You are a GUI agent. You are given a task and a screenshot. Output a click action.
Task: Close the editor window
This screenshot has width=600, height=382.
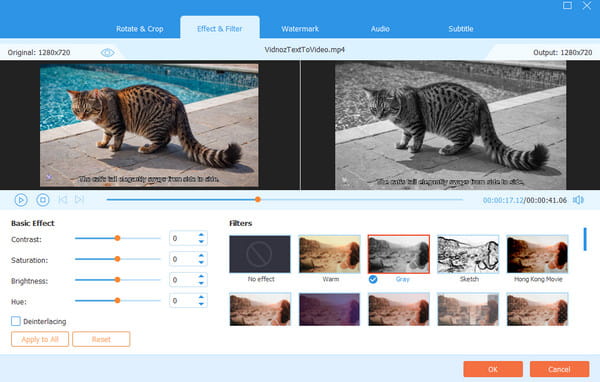587,5
